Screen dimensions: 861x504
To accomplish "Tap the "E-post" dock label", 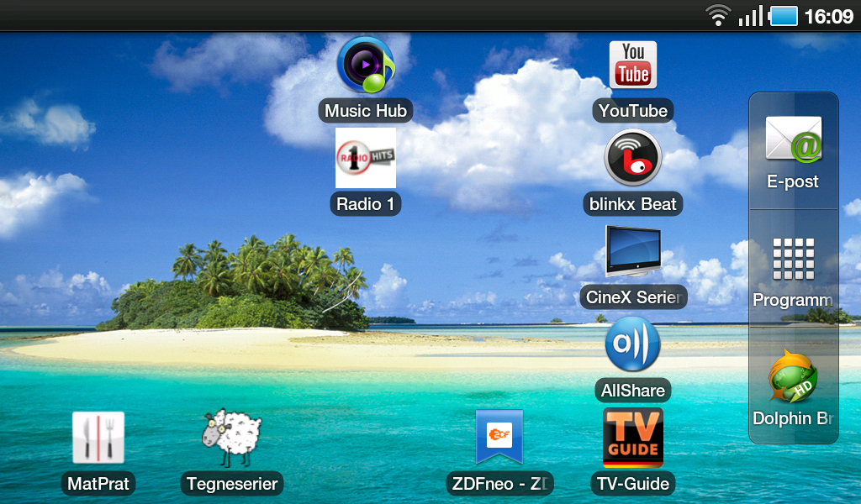I will (x=793, y=181).
